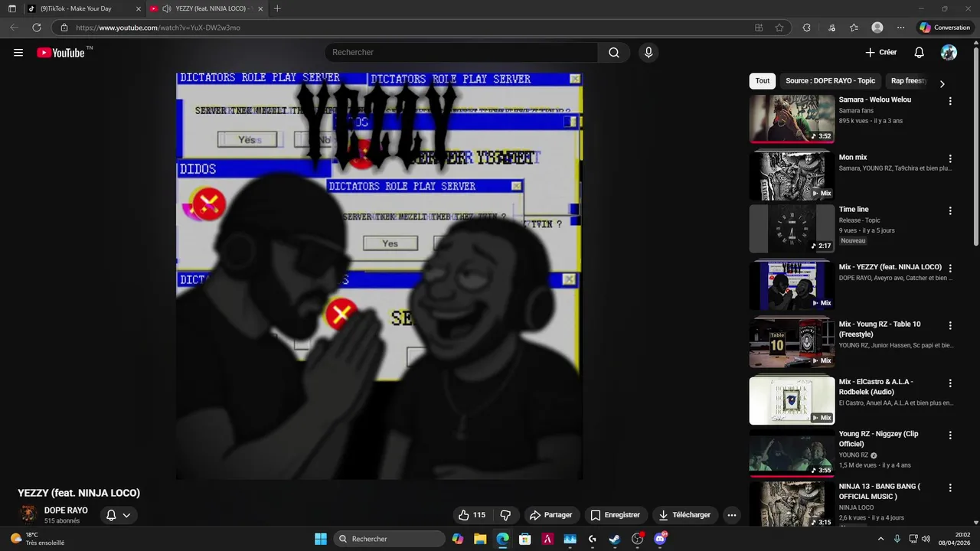Open DOPE RAYO channel avatar
The height and width of the screenshot is (551, 980).
pos(28,514)
